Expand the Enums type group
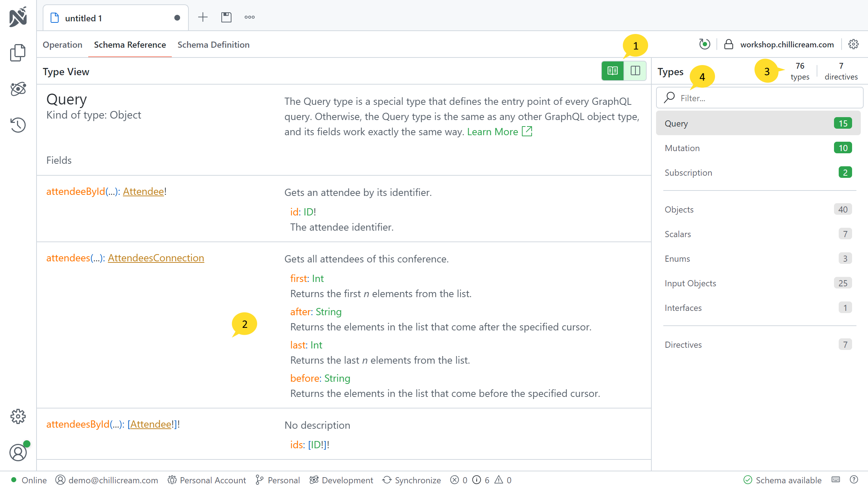868x488 pixels. 677,259
